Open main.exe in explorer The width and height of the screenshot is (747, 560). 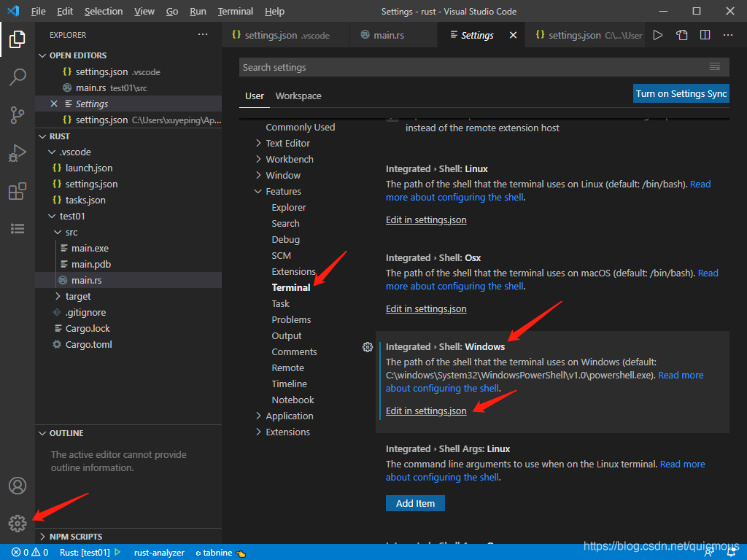[90, 248]
